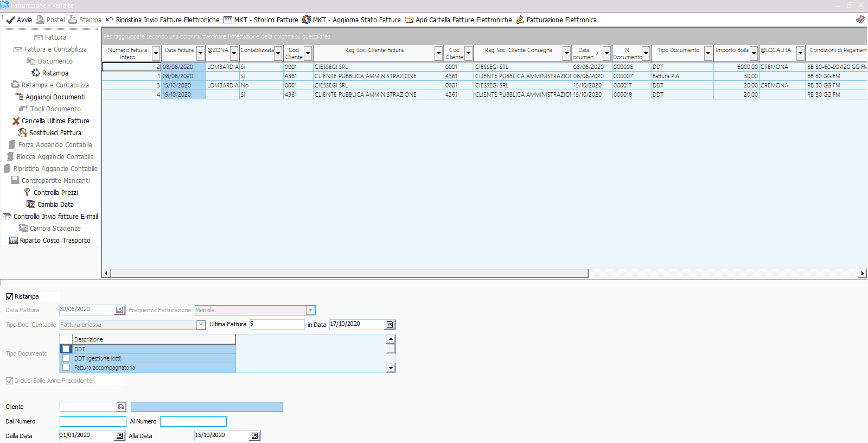Viewport: 868px width, 443px height.
Task: Click the Documento side menu icon
Action: pyautogui.click(x=31, y=61)
